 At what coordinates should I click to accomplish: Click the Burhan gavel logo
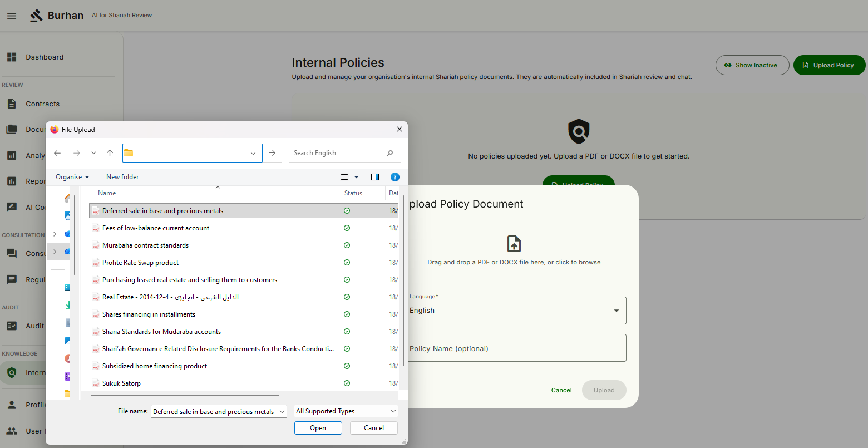click(x=37, y=16)
